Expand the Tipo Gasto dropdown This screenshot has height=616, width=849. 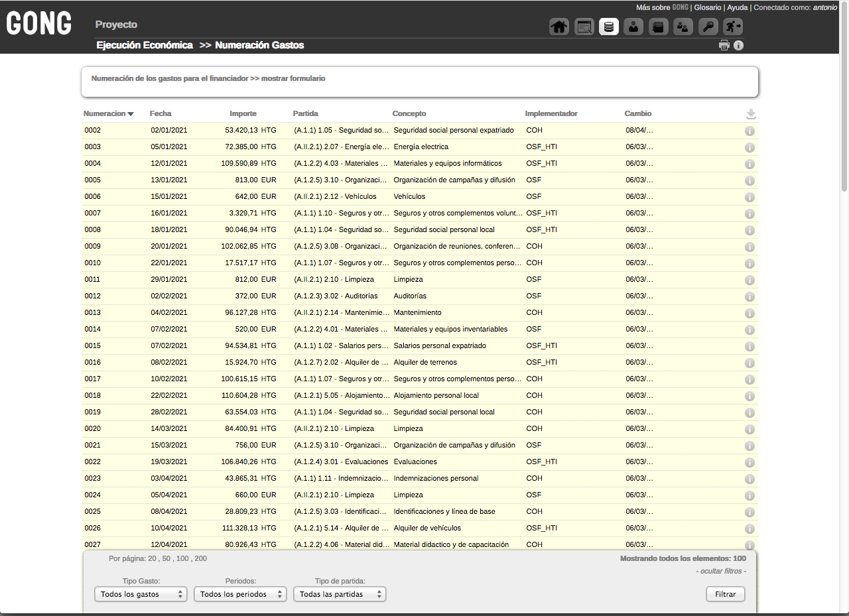(141, 594)
